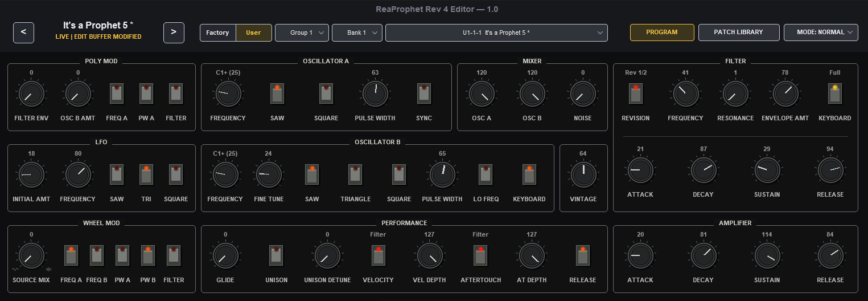Click the Mixer NOISE knob
The height and width of the screenshot is (301, 868).
583,94
